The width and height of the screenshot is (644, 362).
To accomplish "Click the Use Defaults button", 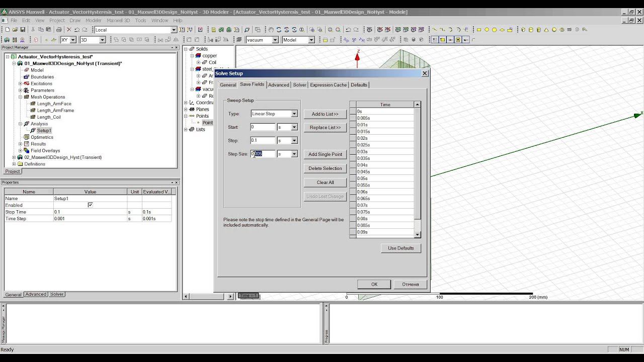I will click(x=401, y=248).
